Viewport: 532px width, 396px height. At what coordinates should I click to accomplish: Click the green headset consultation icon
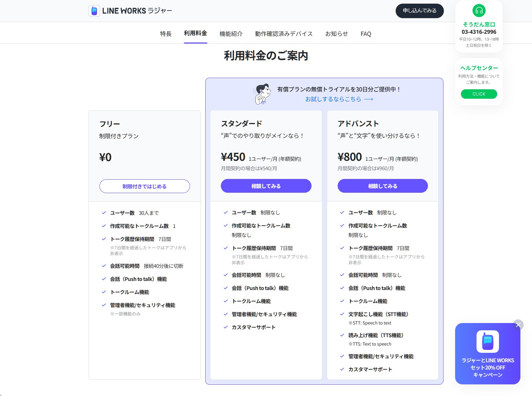pyautogui.click(x=479, y=11)
